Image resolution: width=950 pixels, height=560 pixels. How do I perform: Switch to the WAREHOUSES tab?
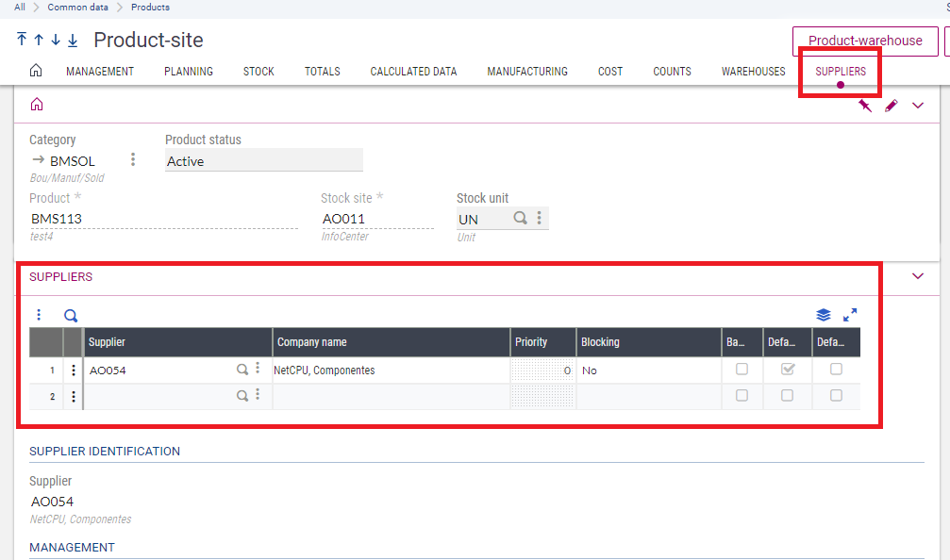(x=753, y=72)
